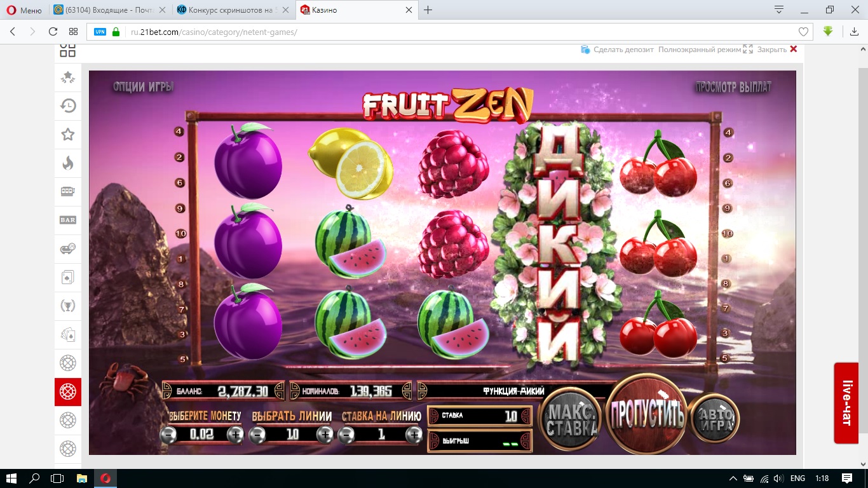The height and width of the screenshot is (488, 868).
Task: Add page to bookmarks heart icon
Action: 803,32
